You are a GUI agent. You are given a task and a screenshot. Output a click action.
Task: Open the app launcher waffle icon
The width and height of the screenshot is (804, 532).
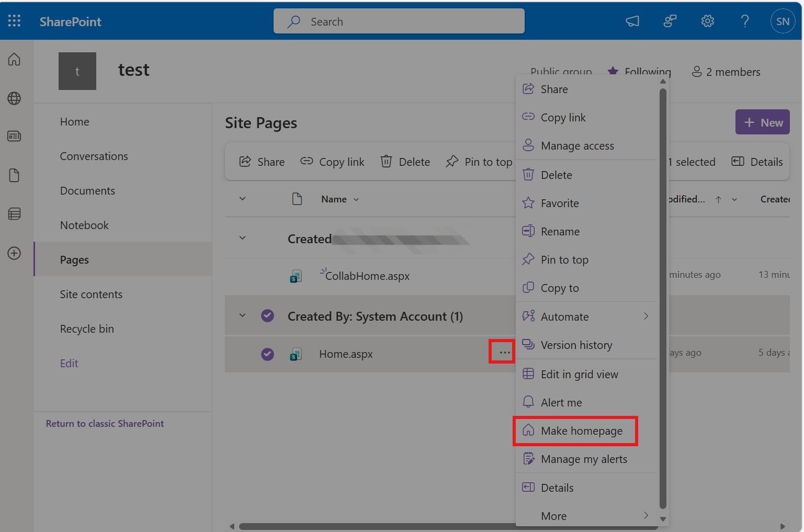tap(15, 21)
